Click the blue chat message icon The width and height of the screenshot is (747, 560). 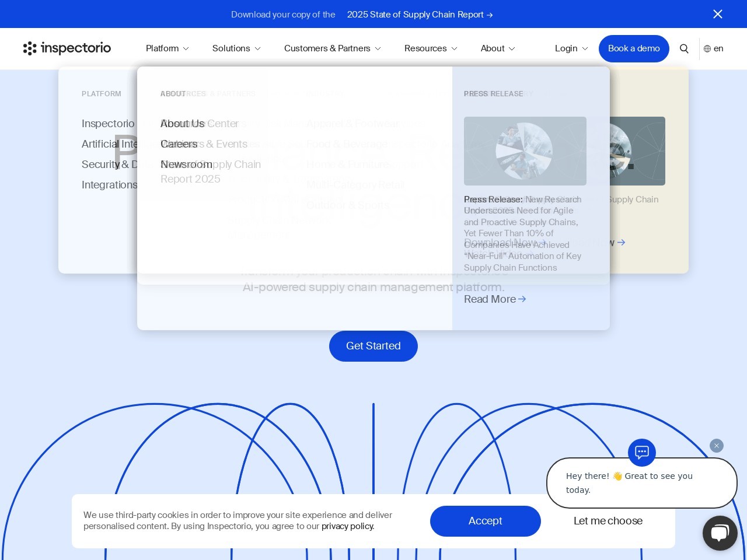tap(642, 452)
